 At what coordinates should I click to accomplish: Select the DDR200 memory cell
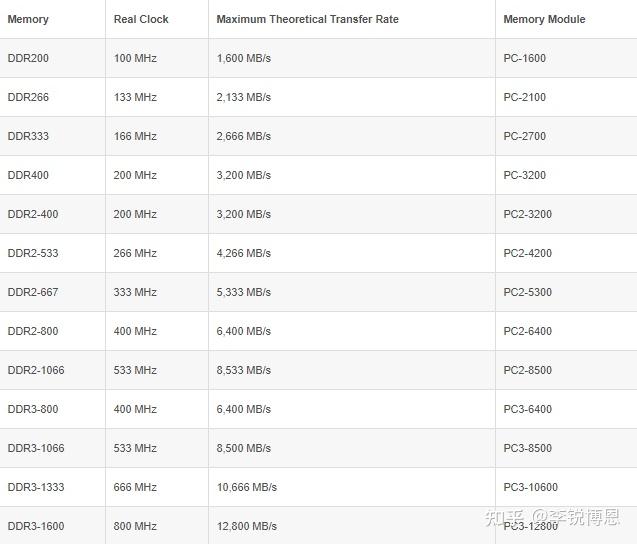pyautogui.click(x=28, y=58)
